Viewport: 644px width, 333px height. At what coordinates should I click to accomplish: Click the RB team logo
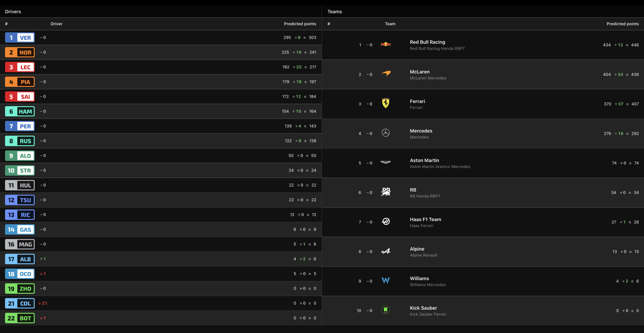tap(386, 192)
